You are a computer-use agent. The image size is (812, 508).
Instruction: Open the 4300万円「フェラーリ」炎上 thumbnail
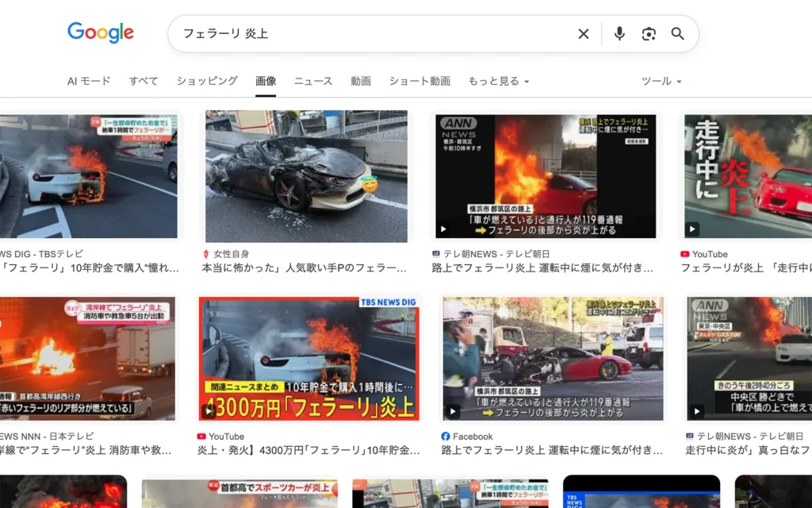(309, 359)
